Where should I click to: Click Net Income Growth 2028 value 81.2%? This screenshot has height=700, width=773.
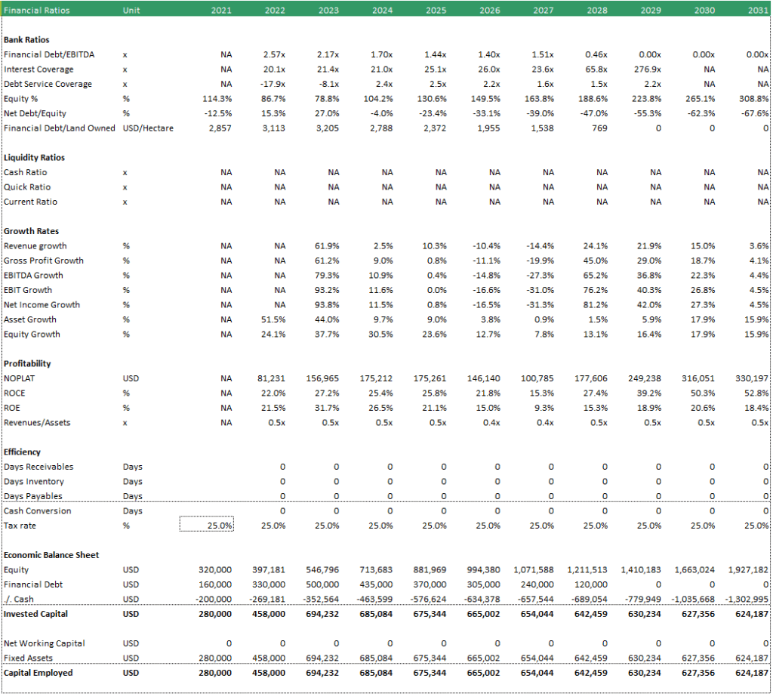pyautogui.click(x=595, y=305)
